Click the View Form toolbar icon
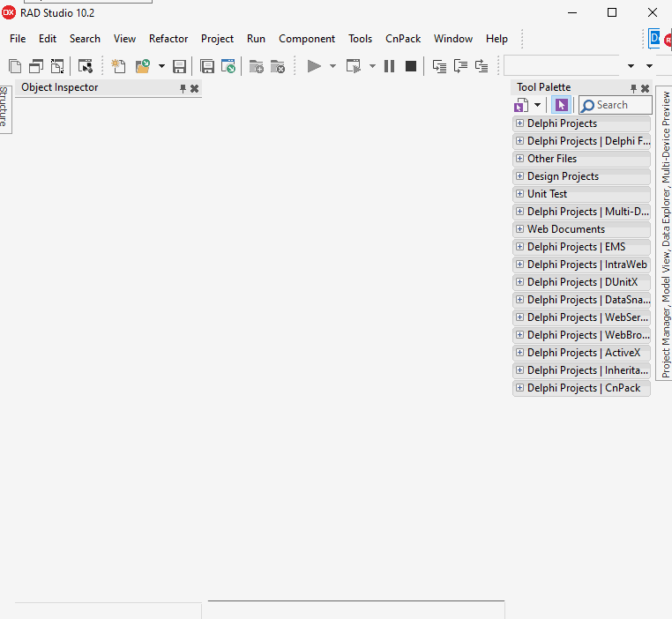 click(x=36, y=66)
